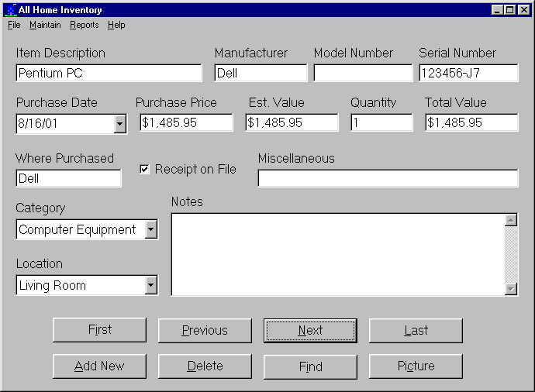Click the Add New button
Screen dimensions: 535x392
99,366
